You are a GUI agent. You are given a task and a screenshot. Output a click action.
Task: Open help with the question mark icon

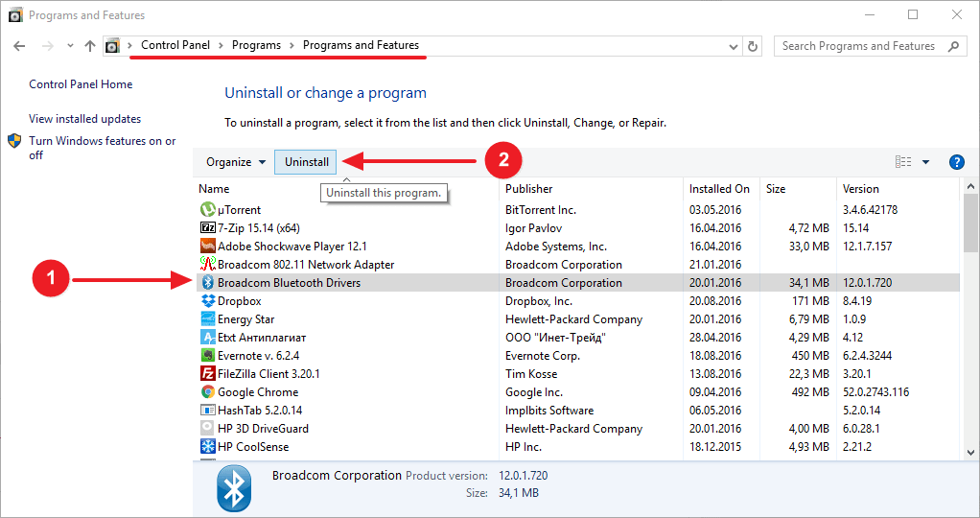pos(956,162)
